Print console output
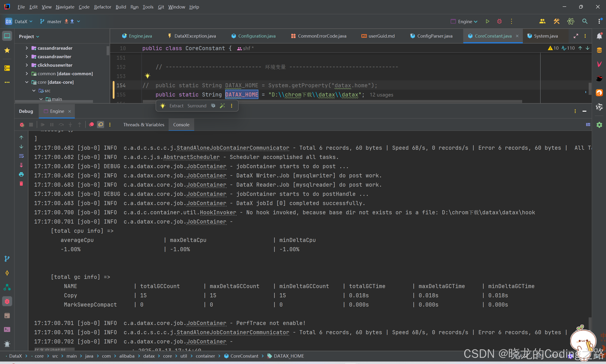Viewport: 606px width, 364px height. pos(21,174)
